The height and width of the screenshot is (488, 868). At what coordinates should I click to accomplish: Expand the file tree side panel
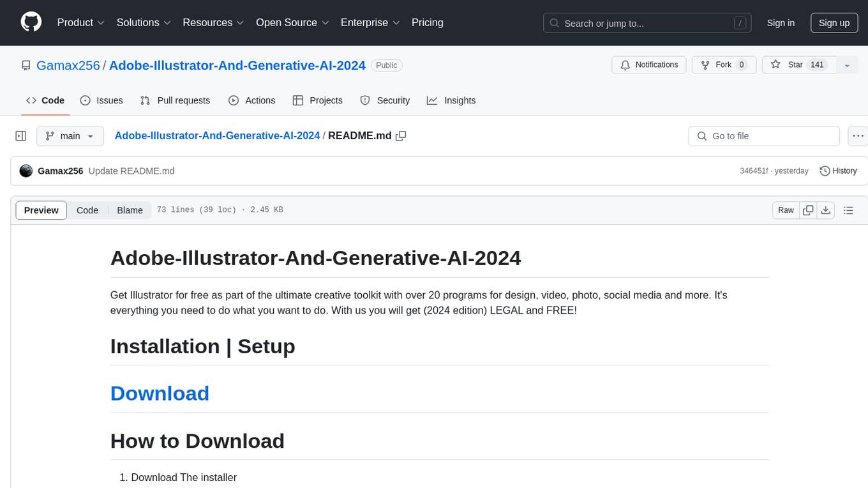(x=21, y=136)
